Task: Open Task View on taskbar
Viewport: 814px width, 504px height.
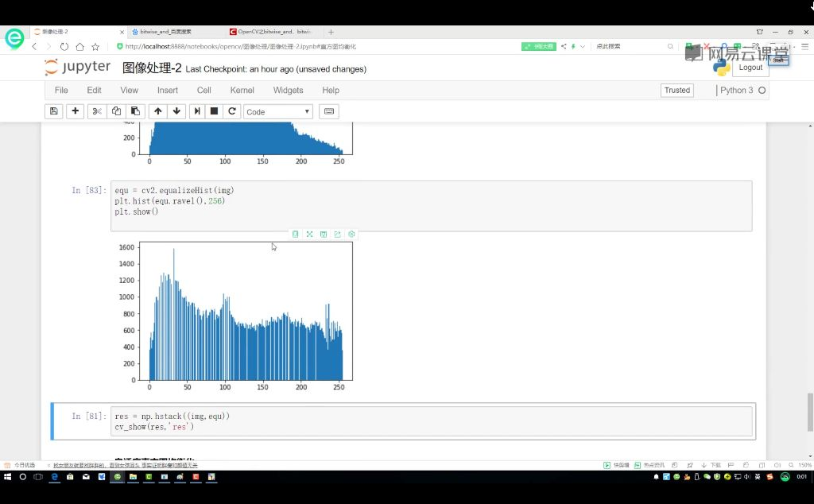Action: pos(38,476)
